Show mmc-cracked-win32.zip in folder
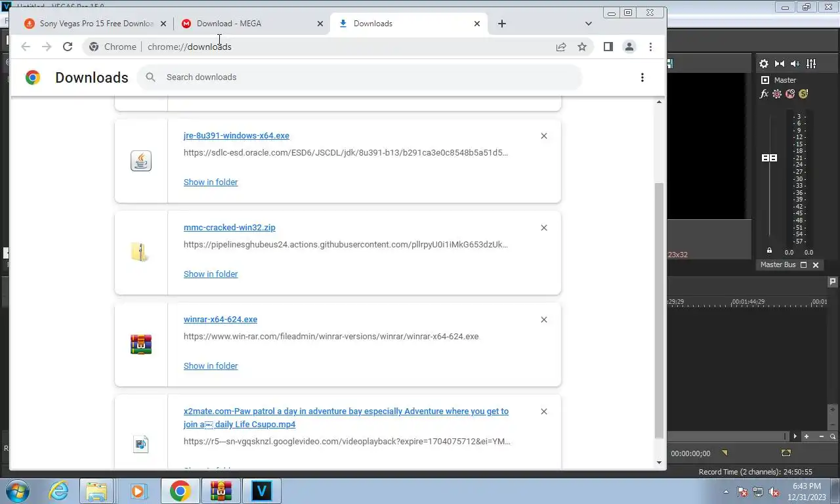The width and height of the screenshot is (840, 504). [x=211, y=274]
